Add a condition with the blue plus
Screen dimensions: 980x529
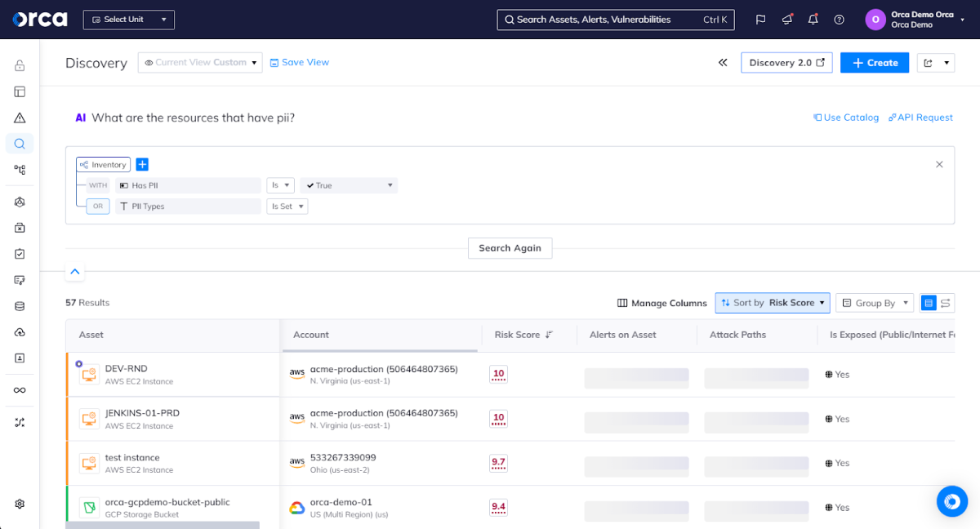[x=142, y=165]
